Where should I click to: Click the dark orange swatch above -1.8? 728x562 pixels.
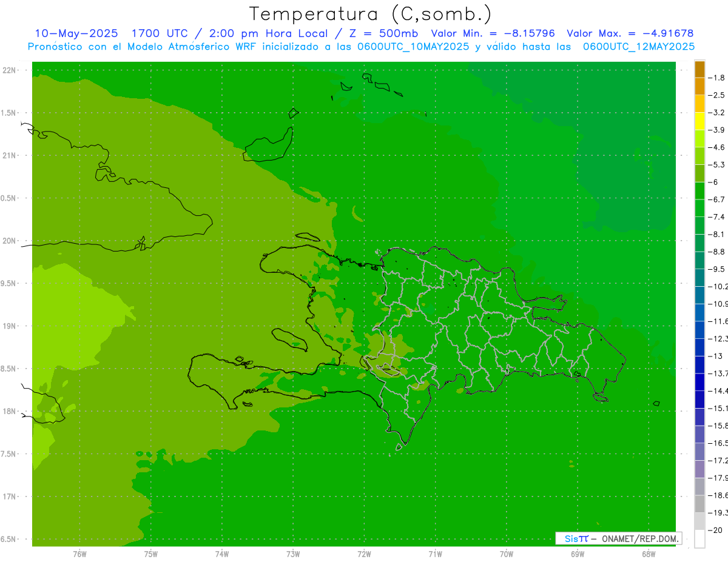point(699,69)
